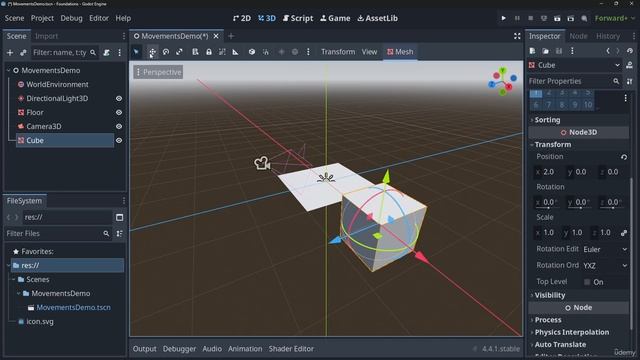Hide the DirectionalLight3D node
The height and width of the screenshot is (360, 640).
(x=119, y=99)
